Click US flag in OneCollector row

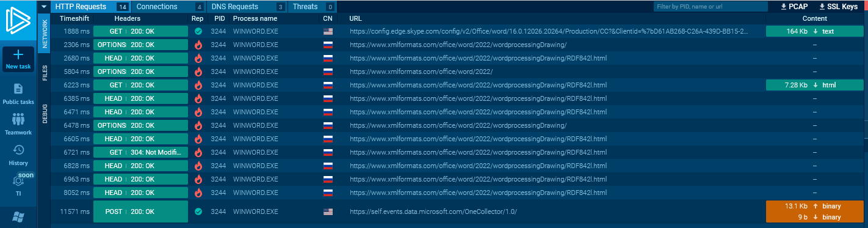[328, 211]
